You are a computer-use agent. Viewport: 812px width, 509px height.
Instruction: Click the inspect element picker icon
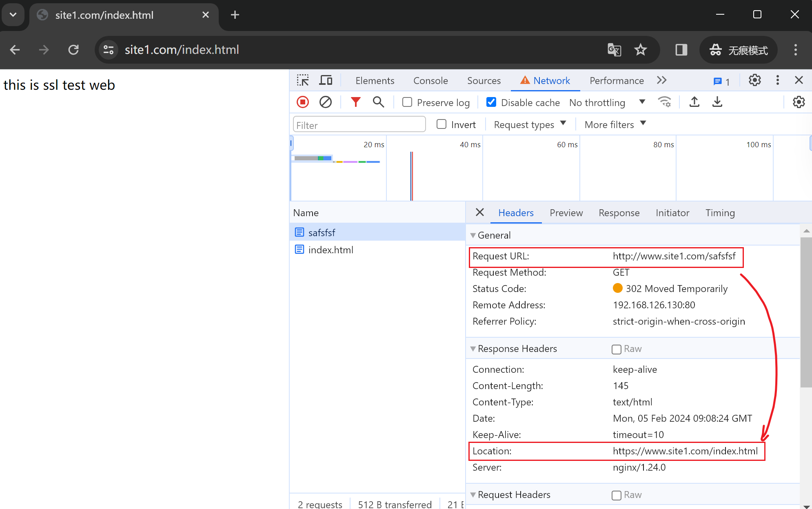coord(303,80)
